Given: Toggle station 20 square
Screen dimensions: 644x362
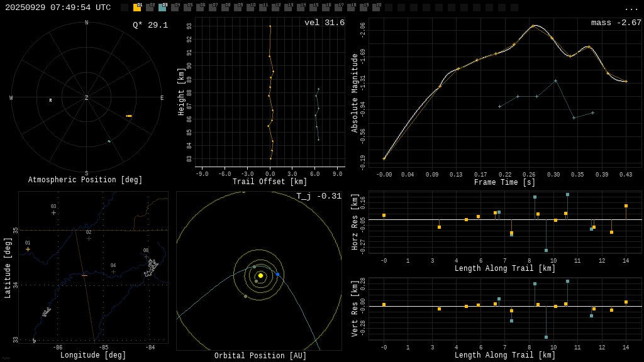Looking at the screenshot, I should pyautogui.click(x=376, y=8).
